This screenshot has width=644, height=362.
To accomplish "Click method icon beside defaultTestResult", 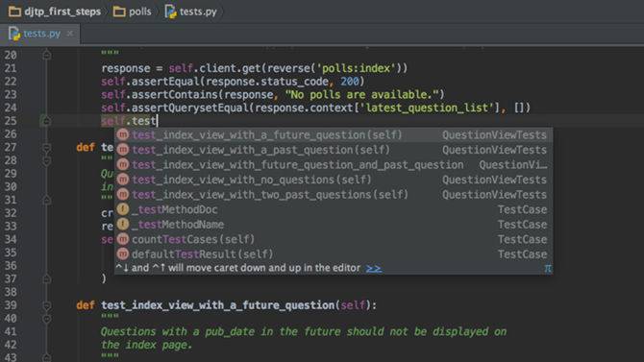I will click(x=123, y=253).
